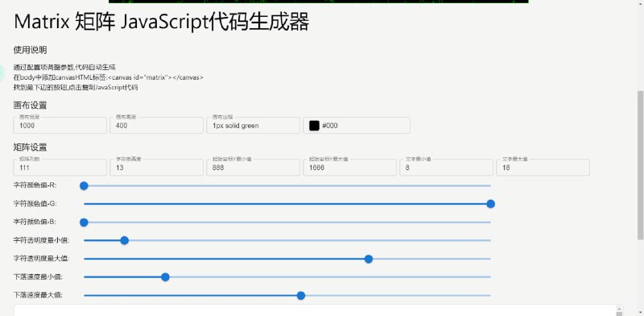This screenshot has width=644, height=316.
Task: Click the instruction line about copying JavaScript代码
Action: click(76, 87)
